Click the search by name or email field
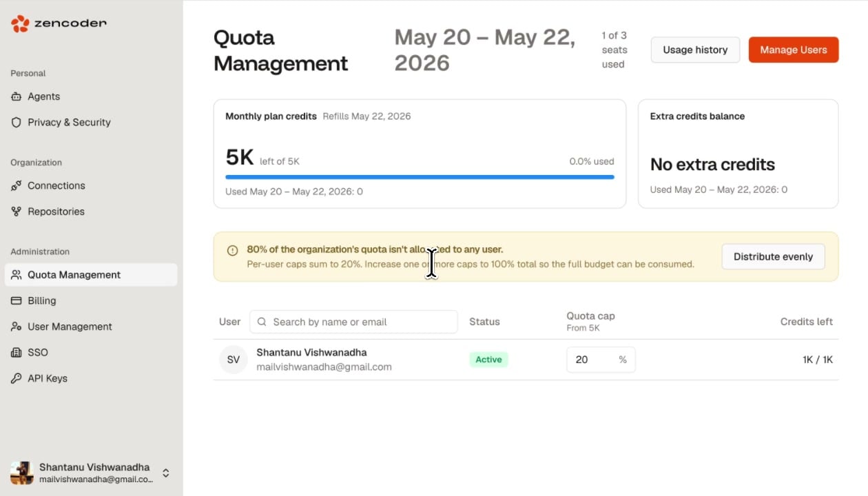 coord(353,322)
